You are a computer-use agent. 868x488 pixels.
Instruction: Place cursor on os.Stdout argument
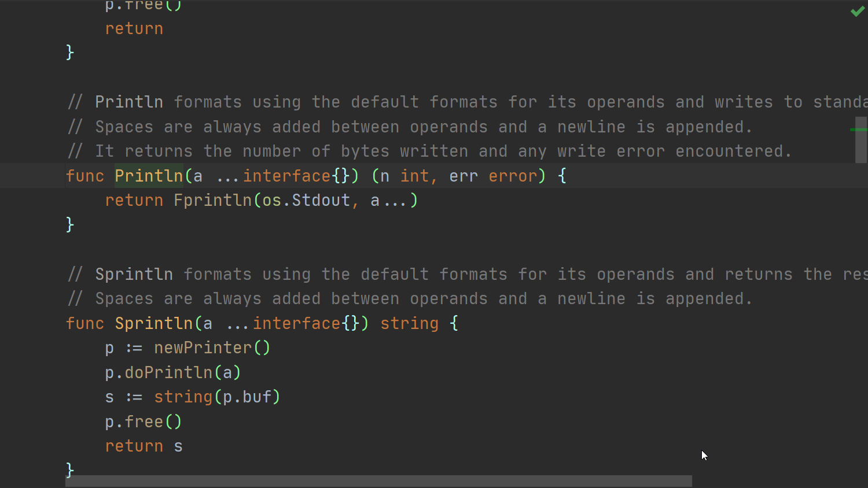click(306, 201)
